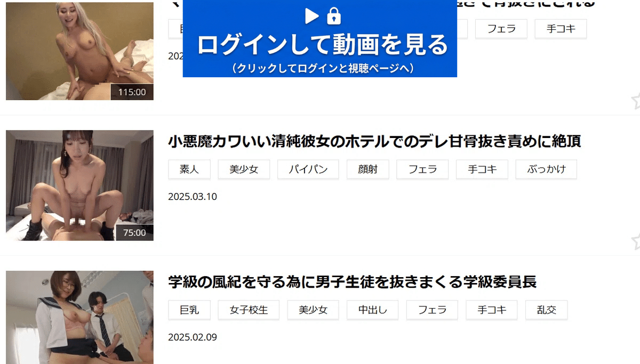This screenshot has height=364, width=640.
Task: Select the ぶっかけ tag
Action: [x=546, y=169]
